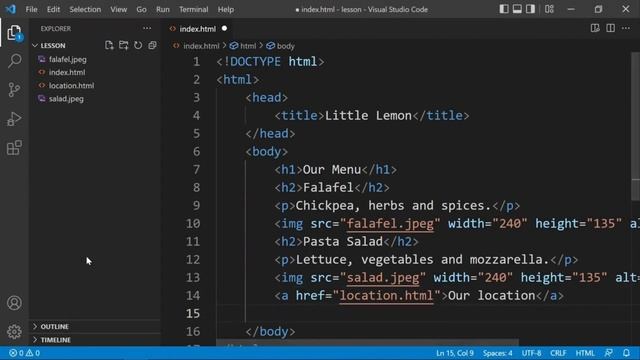Split the editor to the right
The width and height of the screenshot is (640, 360).
click(610, 28)
